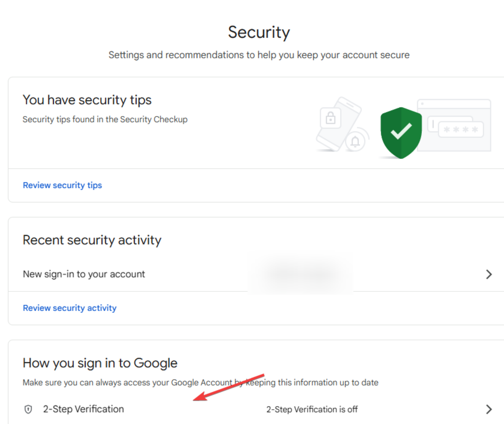This screenshot has width=504, height=424.
Task: Click the bell notification icon in the illustration
Action: tap(355, 142)
